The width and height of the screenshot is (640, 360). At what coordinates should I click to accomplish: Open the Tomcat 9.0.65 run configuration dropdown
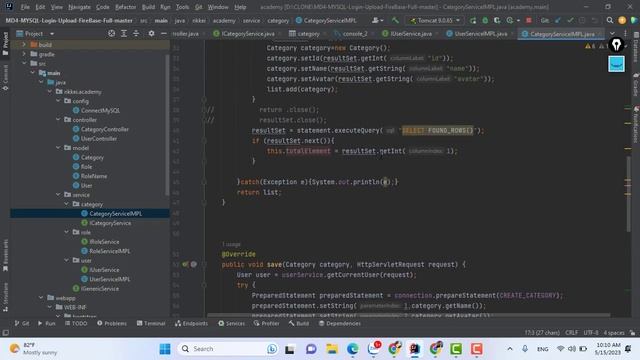[435, 20]
